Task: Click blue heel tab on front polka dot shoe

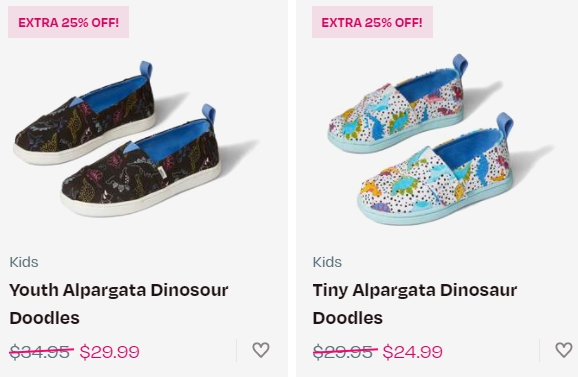Action: tap(505, 124)
